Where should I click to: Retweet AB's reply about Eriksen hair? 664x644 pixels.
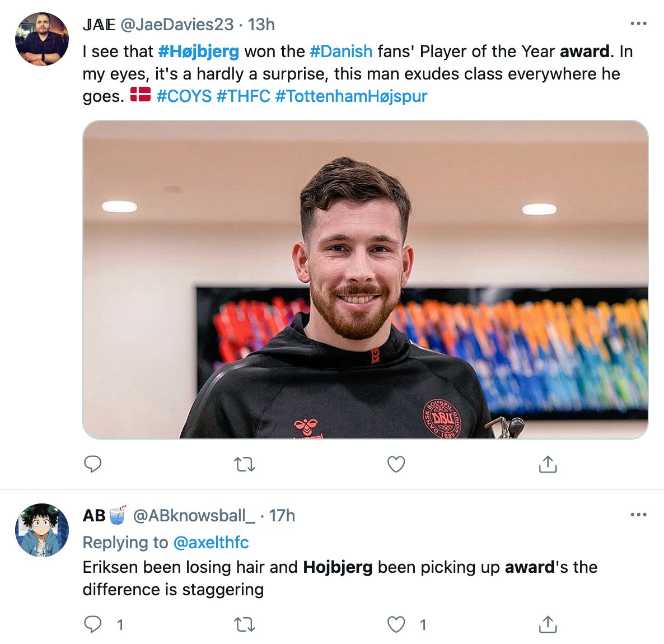click(244, 624)
